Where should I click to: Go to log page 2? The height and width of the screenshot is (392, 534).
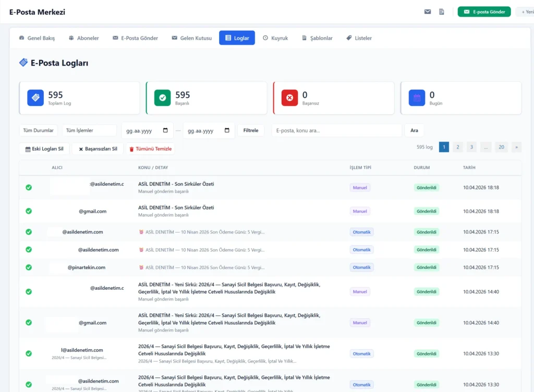coord(458,147)
